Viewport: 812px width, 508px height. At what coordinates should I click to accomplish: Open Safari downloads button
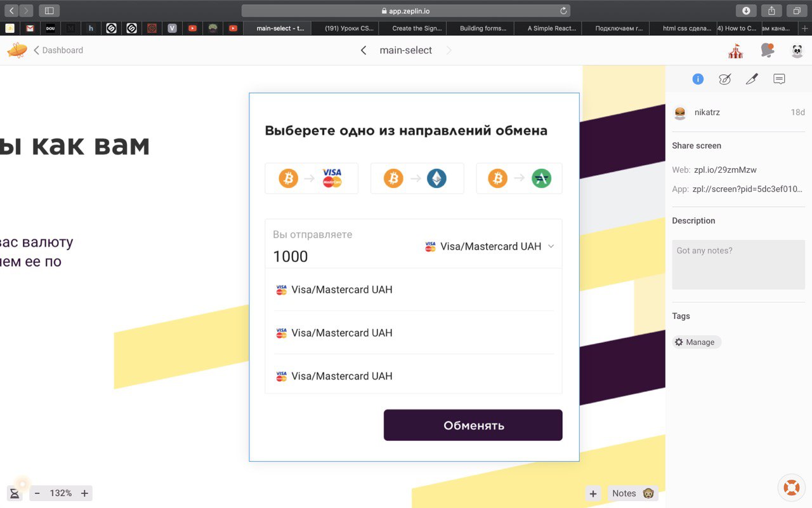pos(746,11)
